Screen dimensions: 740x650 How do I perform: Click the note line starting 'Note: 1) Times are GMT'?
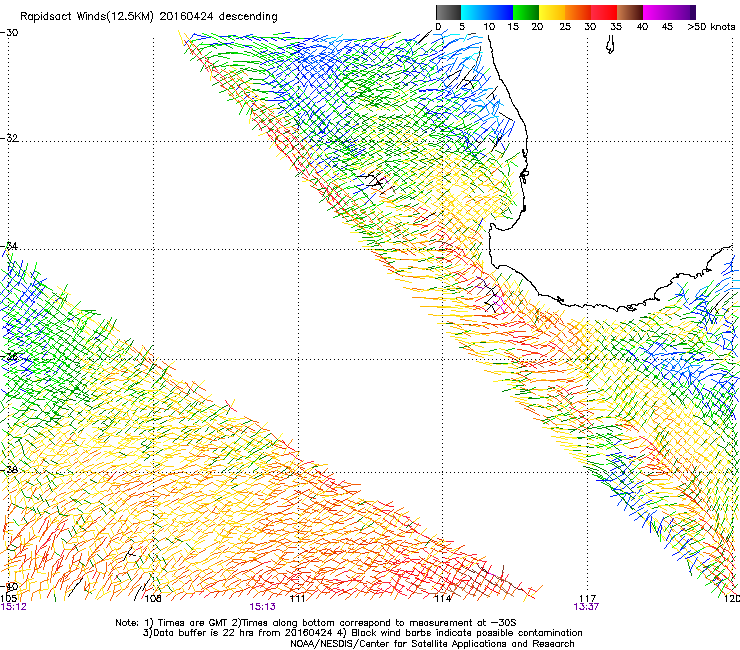[x=316, y=623]
